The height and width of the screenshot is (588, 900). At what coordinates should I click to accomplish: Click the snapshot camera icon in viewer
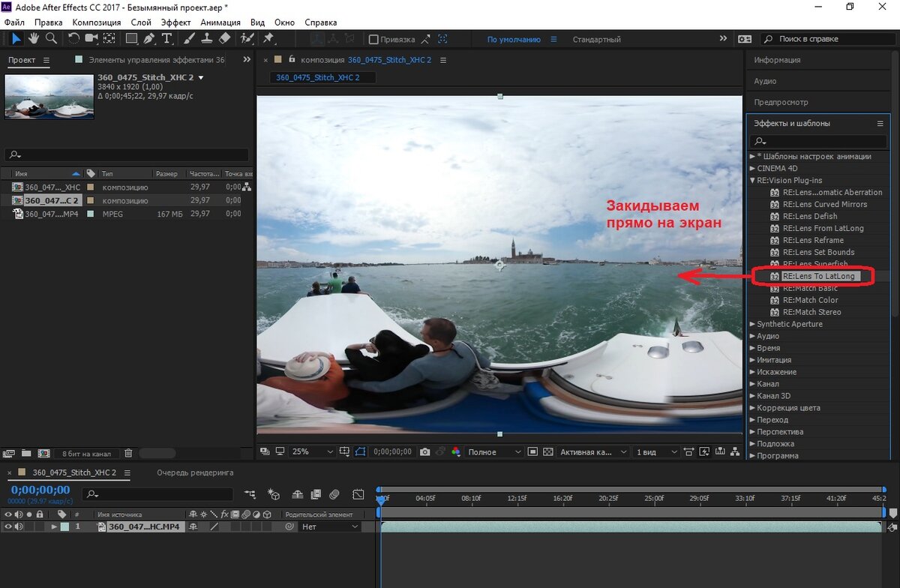click(424, 452)
